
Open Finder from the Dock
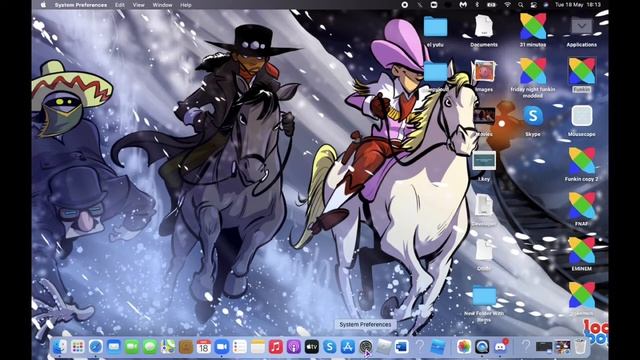(x=60, y=347)
